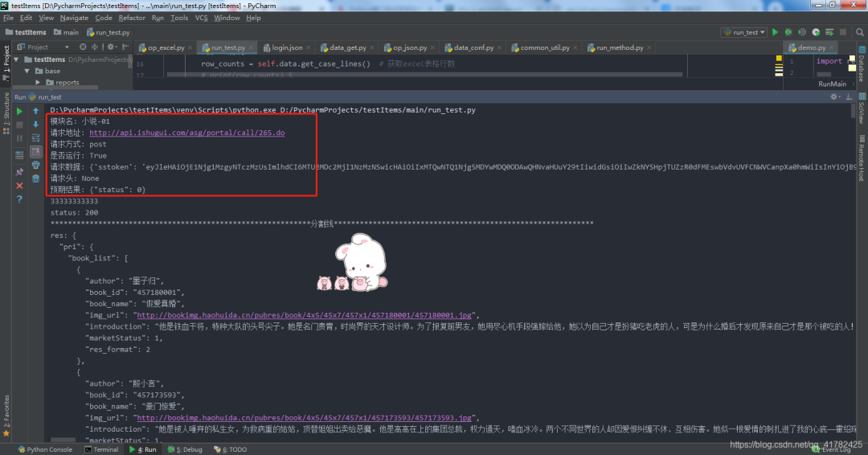Rerun run_test in Run panel
Image resolution: width=868 pixels, height=455 pixels.
pos(19,111)
